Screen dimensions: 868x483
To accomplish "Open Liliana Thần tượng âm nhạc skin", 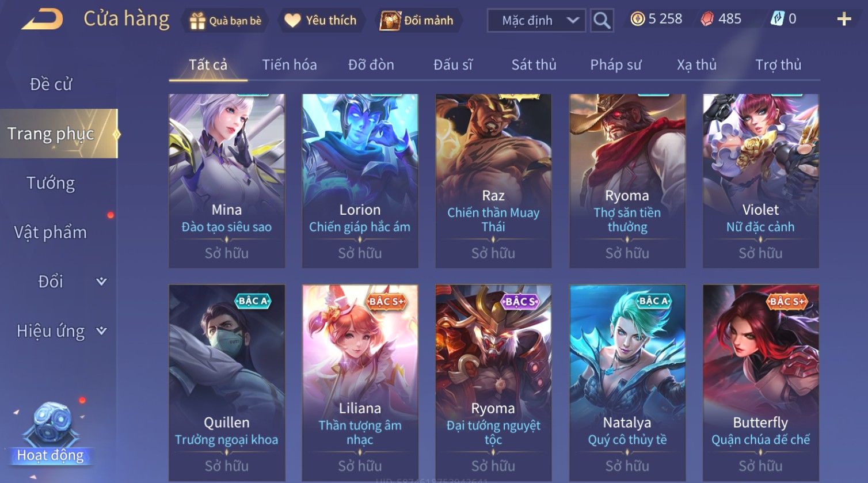I will click(360, 383).
